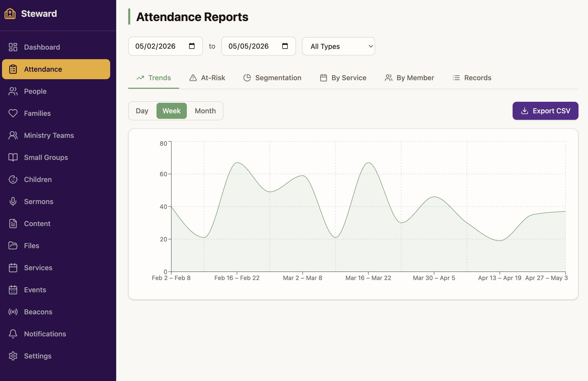
Task: Open the Records tab
Action: point(472,78)
